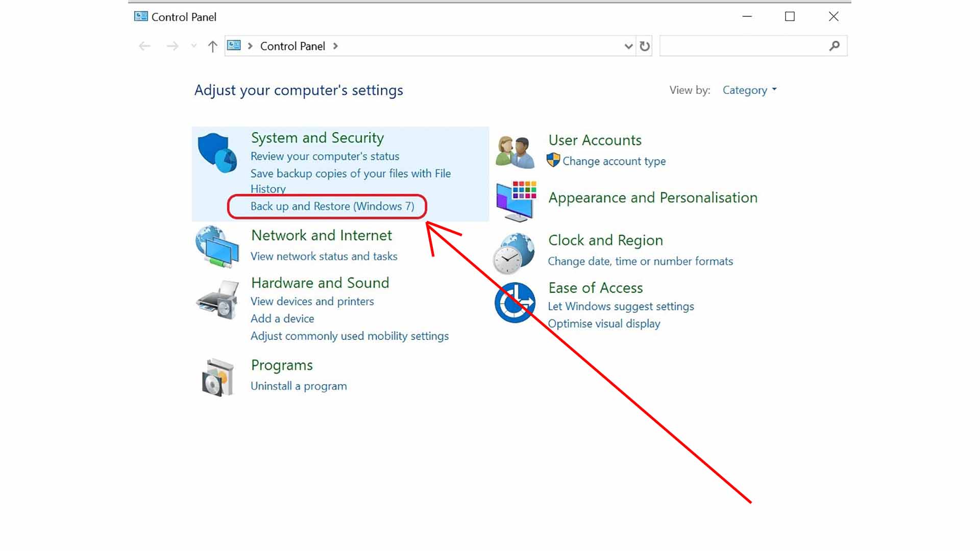980x551 pixels.
Task: Click the UAC shield beside Change account type
Action: coord(553,160)
